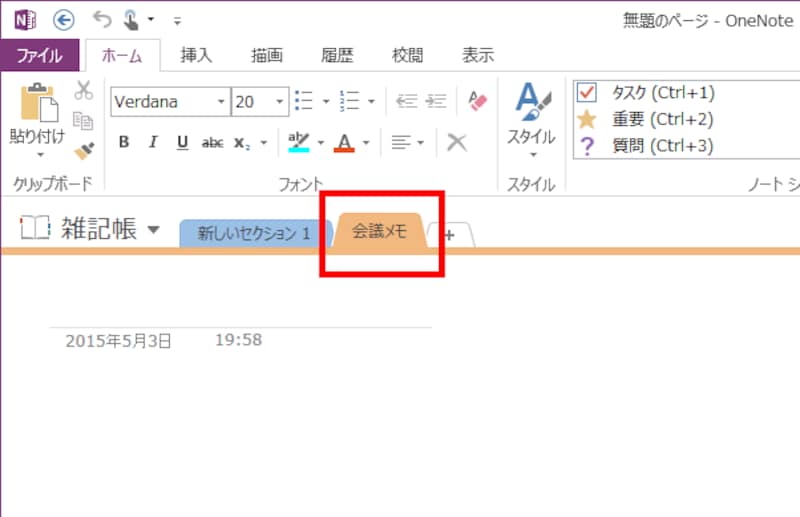Open the 履歴 tab

(337, 55)
